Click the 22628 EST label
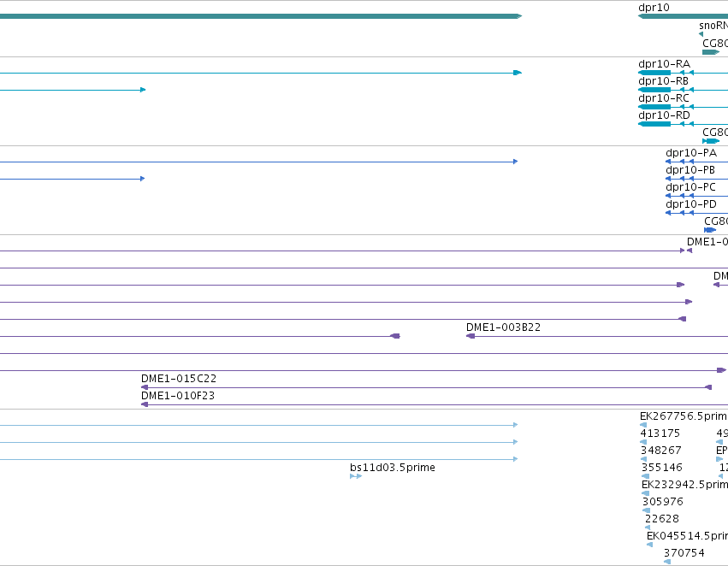The height and width of the screenshot is (566, 728). point(661,519)
